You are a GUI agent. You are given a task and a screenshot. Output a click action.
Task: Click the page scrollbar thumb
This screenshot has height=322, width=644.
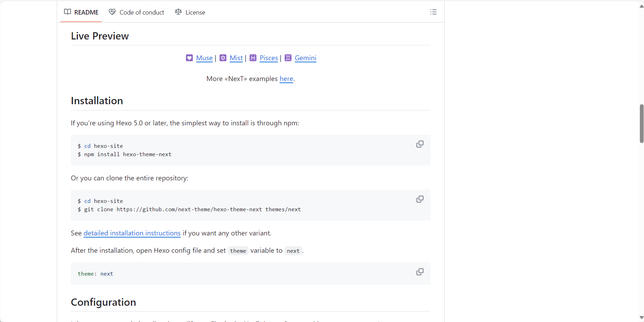tap(642, 123)
